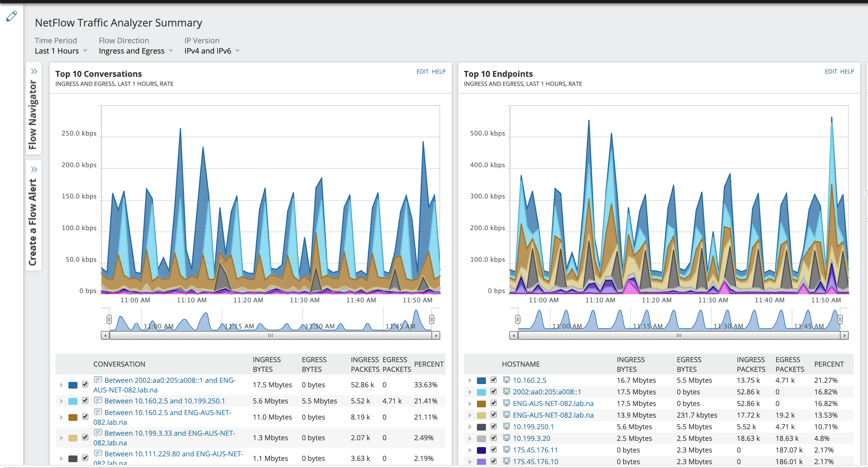Expand the 10.199.3.33 conversation row
This screenshot has width=868, height=468.
(61, 438)
